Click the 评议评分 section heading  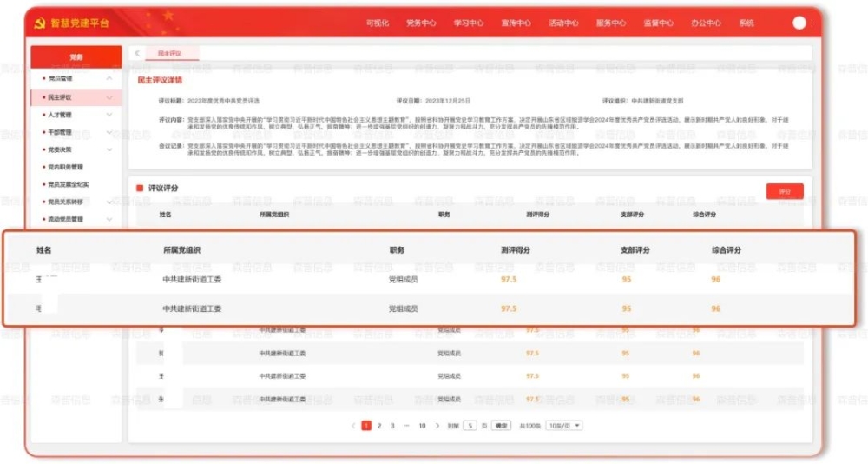tap(163, 188)
